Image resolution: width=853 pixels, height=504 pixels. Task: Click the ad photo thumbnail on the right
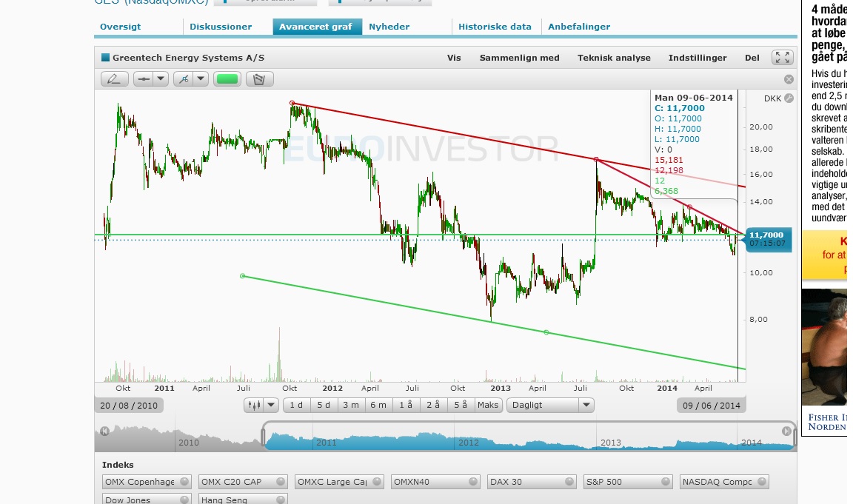[x=825, y=347]
